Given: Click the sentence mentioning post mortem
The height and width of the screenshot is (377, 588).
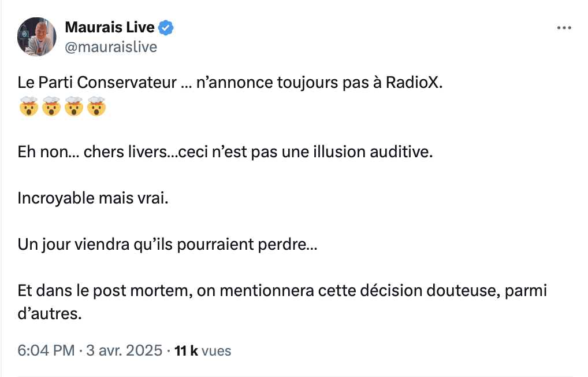Looking at the screenshot, I should 282,302.
